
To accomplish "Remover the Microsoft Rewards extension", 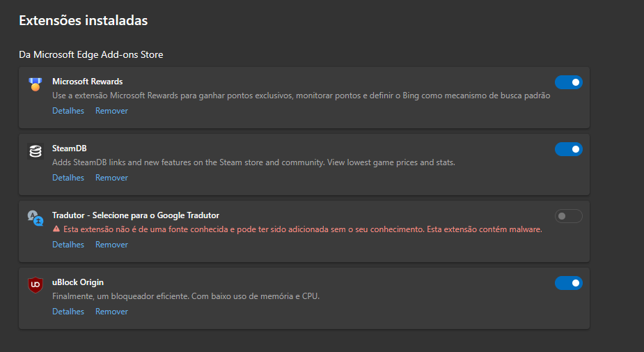I will click(x=111, y=111).
